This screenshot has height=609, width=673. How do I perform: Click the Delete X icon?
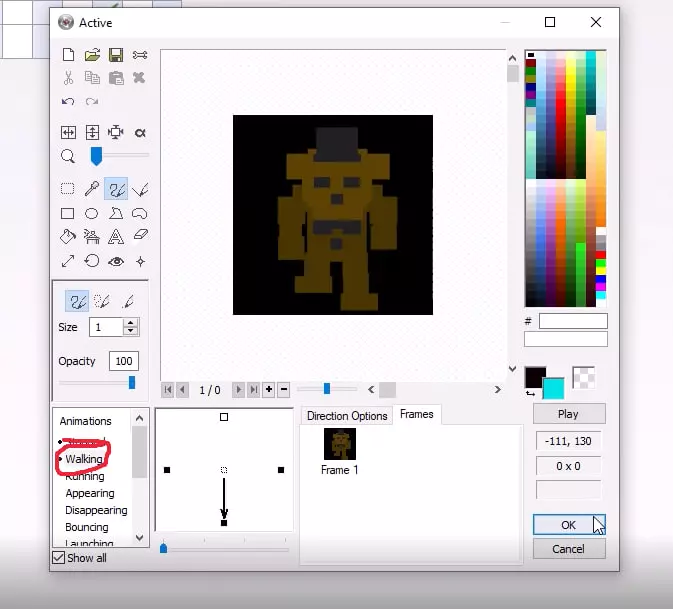(139, 78)
